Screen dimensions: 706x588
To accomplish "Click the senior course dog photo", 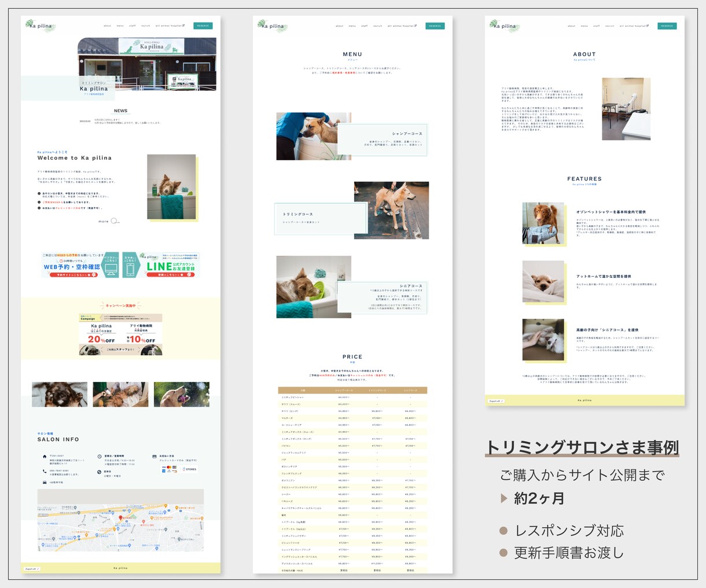I will (314, 287).
